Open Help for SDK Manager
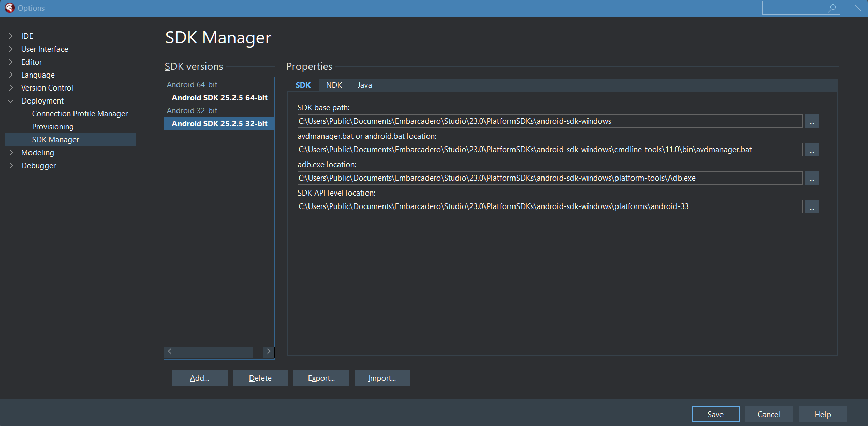 pos(823,415)
